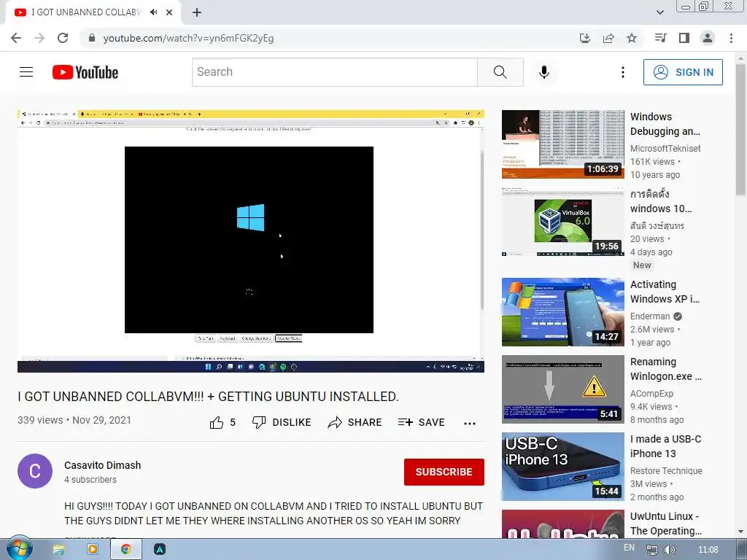Open Windows Explorer from taskbar

(58, 550)
